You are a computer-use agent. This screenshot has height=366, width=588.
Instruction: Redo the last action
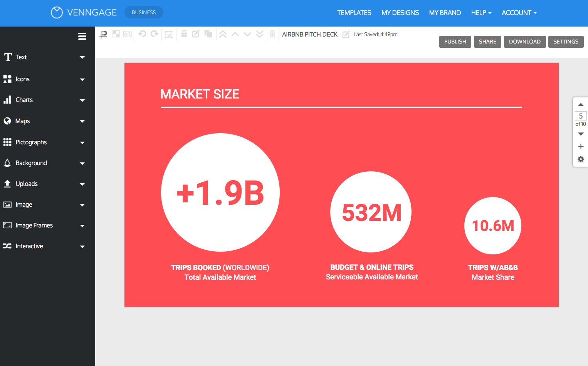point(155,34)
